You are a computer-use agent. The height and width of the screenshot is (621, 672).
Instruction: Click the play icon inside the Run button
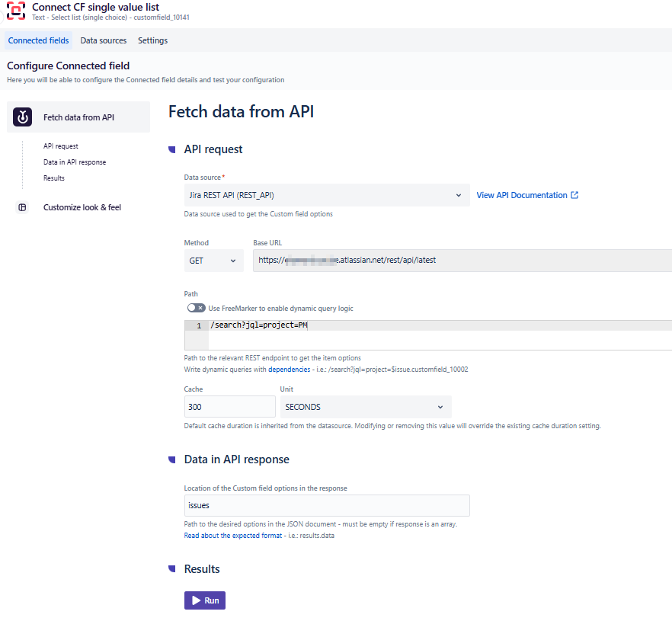(196, 600)
